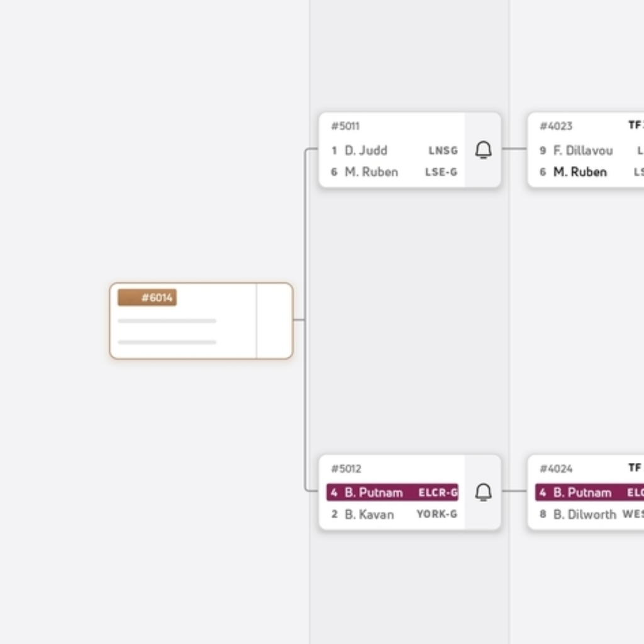Click the ELCR-G team label in match #5012
Viewport: 644px width, 644px height.
[x=438, y=492]
